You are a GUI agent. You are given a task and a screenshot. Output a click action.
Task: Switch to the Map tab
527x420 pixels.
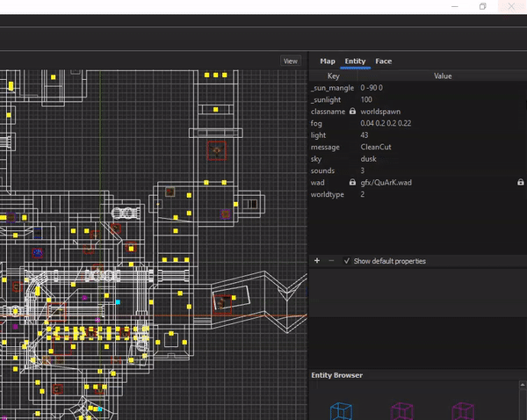coord(328,62)
